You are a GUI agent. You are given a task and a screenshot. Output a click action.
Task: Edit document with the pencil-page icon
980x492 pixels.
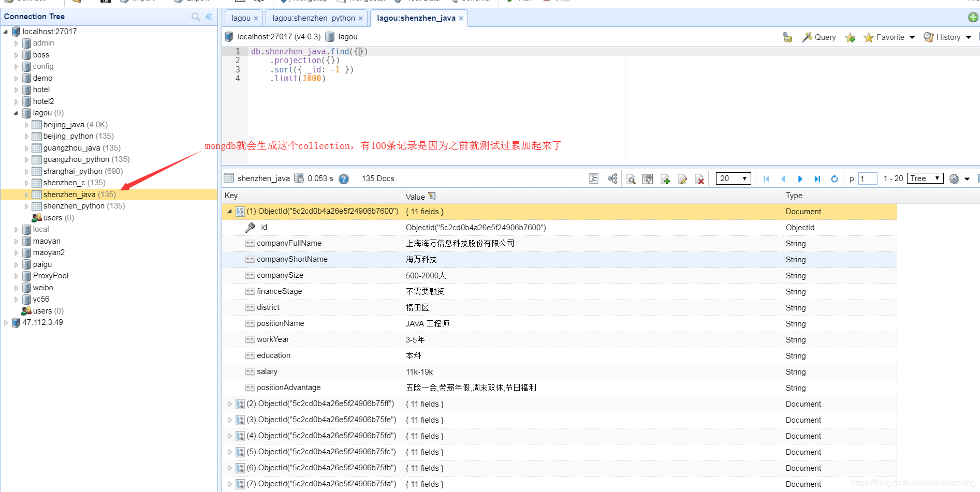(682, 179)
